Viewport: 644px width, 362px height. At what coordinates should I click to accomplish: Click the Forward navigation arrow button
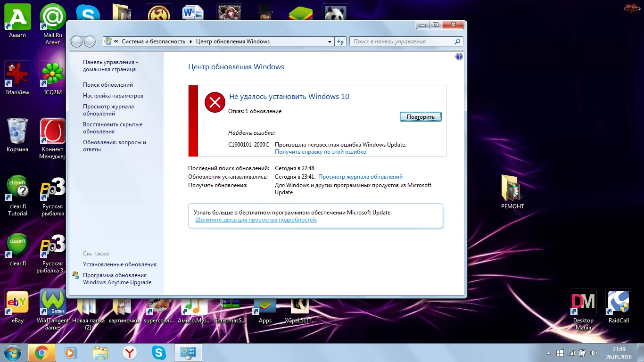90,41
